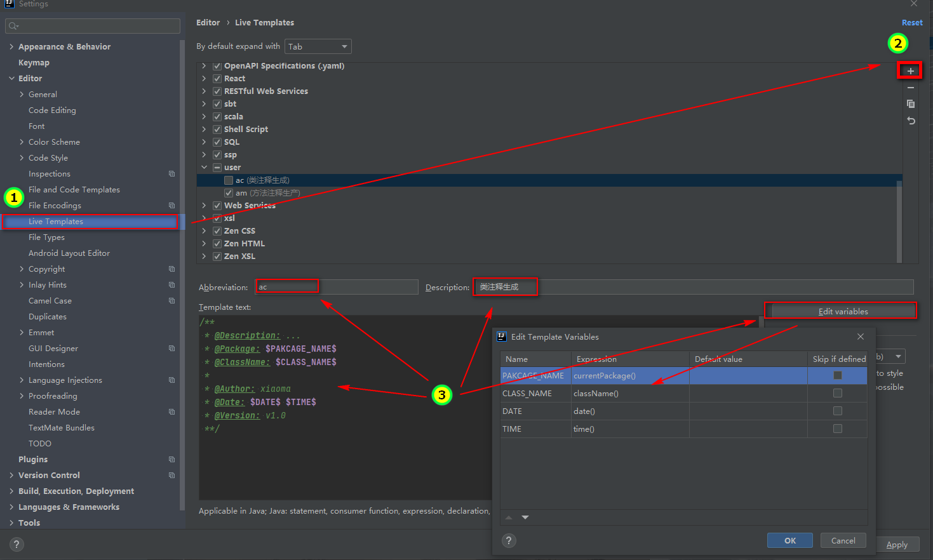Cancel the Edit Template Variables dialog
Viewport: 933px width, 560px height.
(x=843, y=540)
